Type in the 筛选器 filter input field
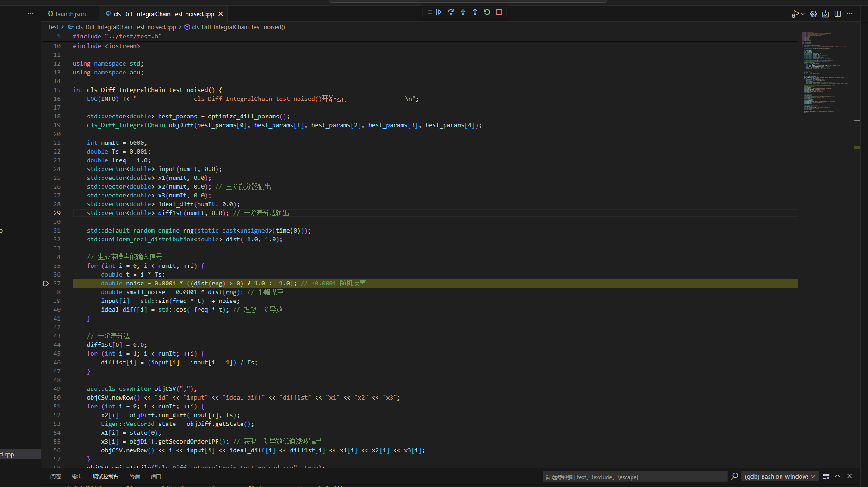Viewport: 868px width, 487px height. click(634, 476)
